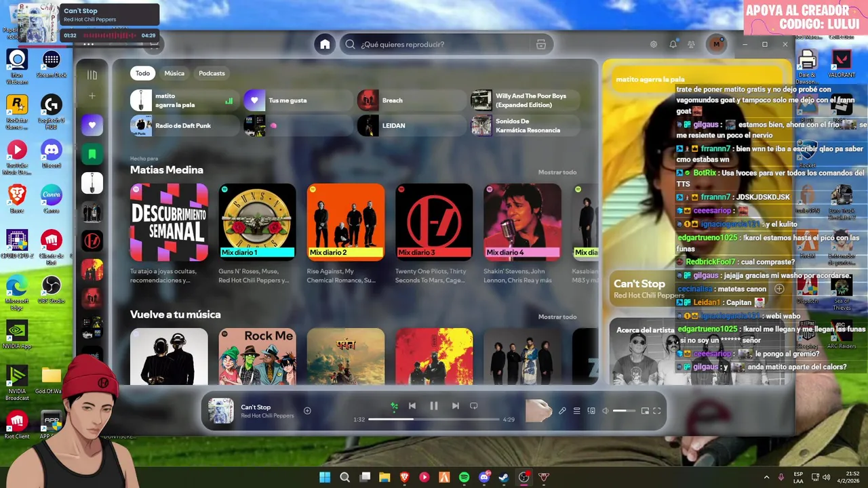
Task: Open 'Sonidos De Karmática Resonancia' tile
Action: coord(526,125)
